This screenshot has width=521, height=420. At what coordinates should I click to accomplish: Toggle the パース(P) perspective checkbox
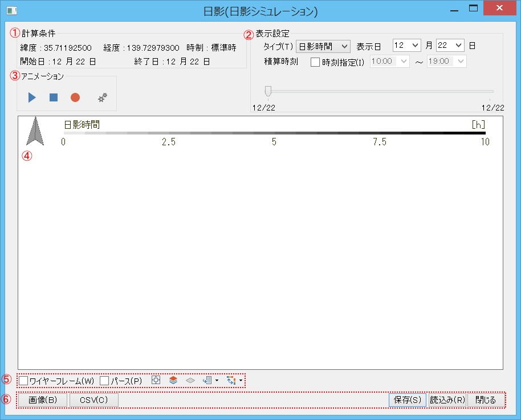tap(104, 381)
